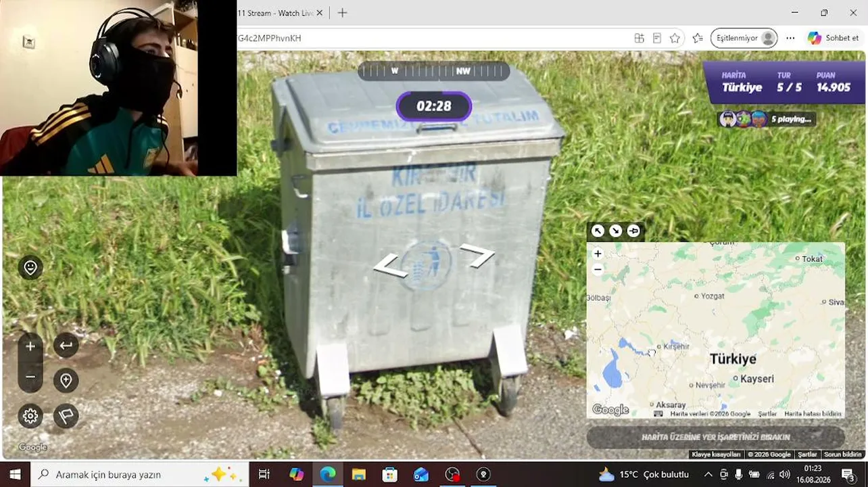Pin the guess map open

point(633,231)
